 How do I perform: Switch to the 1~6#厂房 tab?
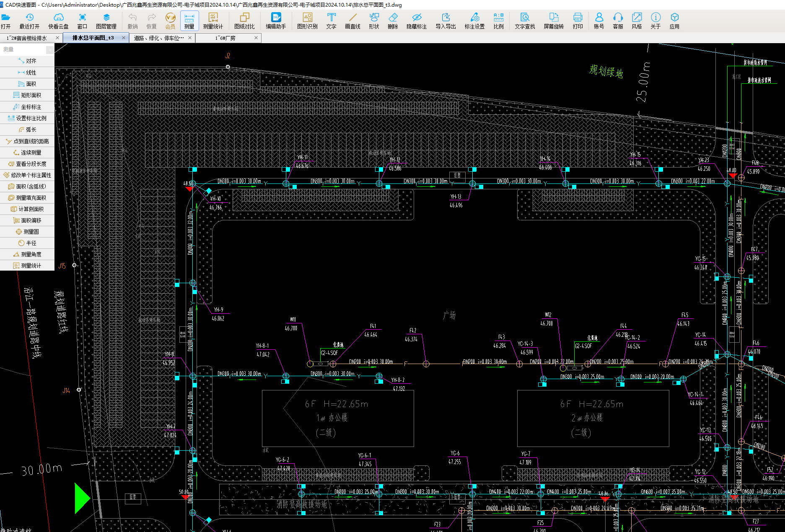(225, 38)
